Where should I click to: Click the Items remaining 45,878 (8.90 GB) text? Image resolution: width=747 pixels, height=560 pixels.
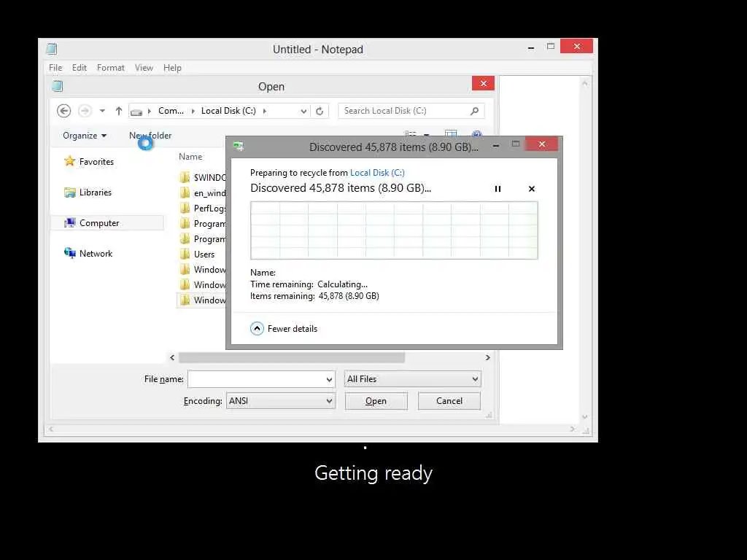(x=314, y=296)
